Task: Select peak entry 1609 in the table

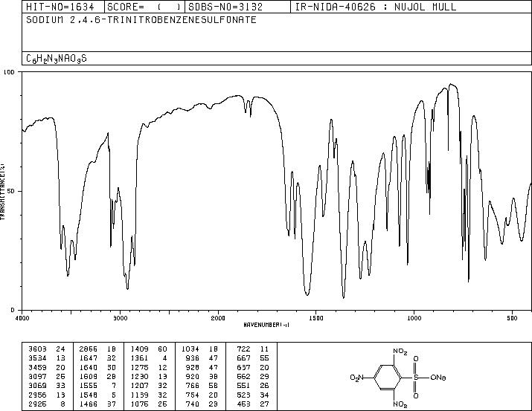Action: pyautogui.click(x=97, y=376)
